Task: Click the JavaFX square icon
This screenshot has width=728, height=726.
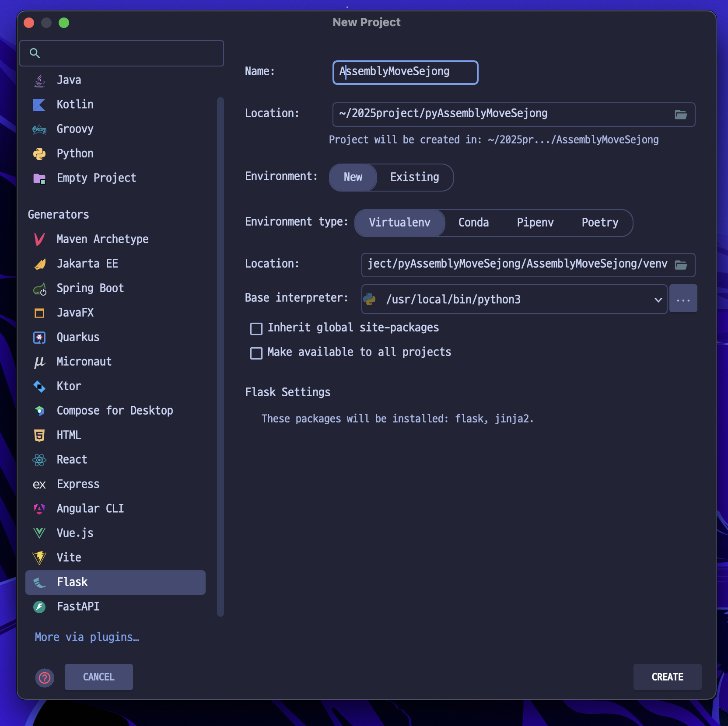Action: point(39,313)
